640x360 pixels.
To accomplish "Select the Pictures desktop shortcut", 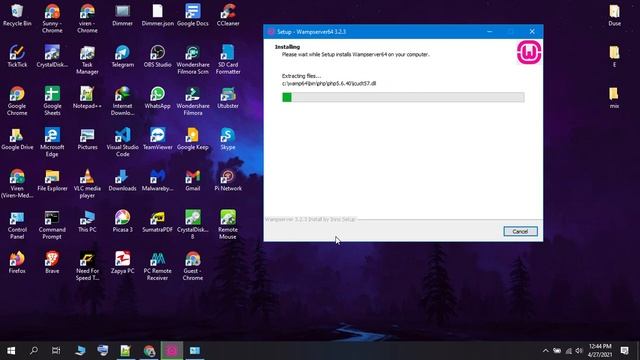I will click(x=87, y=139).
